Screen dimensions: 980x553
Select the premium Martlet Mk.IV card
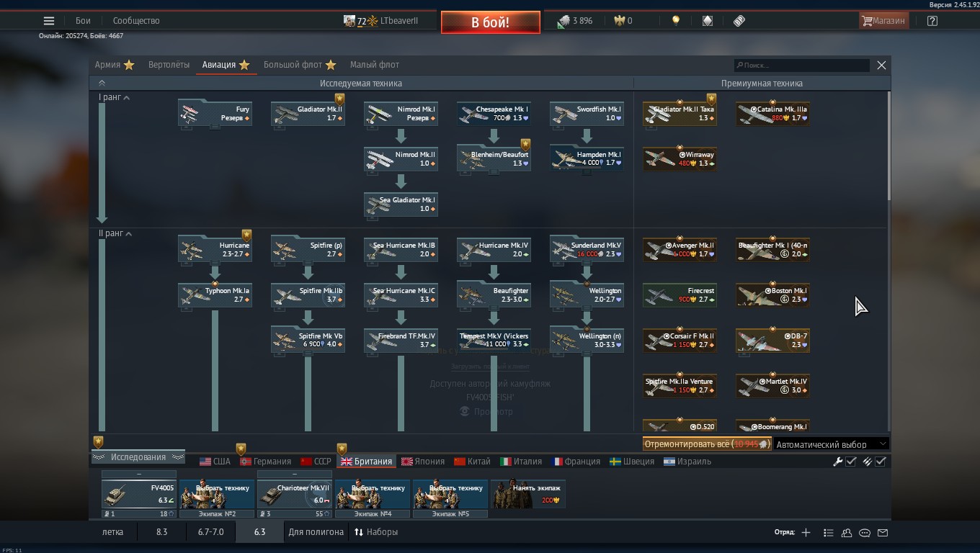pos(772,386)
